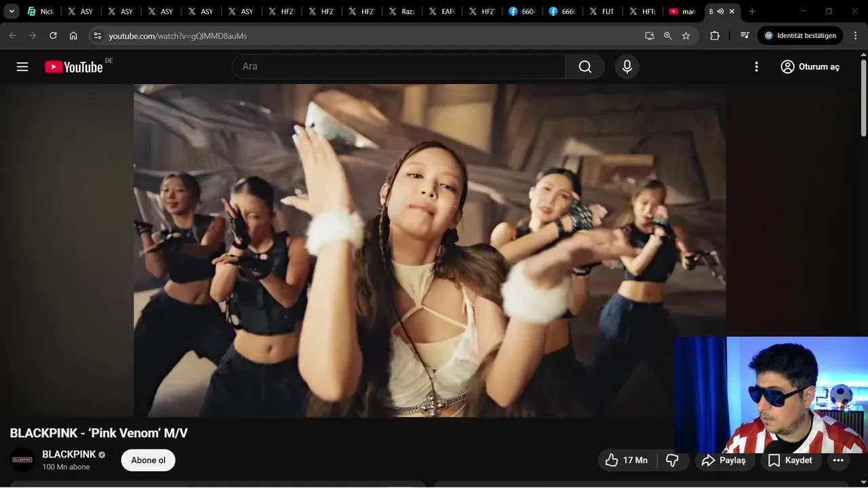868x488 pixels.
Task: Open the BLACKPINK channel avatar
Action: click(22, 460)
